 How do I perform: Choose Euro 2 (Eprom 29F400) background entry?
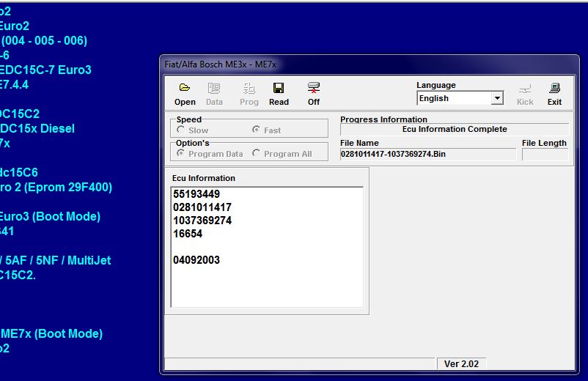click(x=56, y=188)
